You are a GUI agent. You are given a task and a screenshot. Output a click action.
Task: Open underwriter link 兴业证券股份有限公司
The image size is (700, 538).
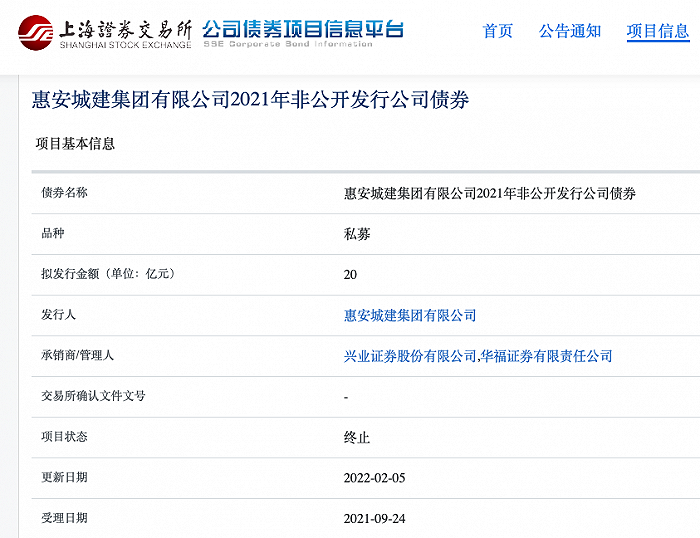click(x=410, y=356)
